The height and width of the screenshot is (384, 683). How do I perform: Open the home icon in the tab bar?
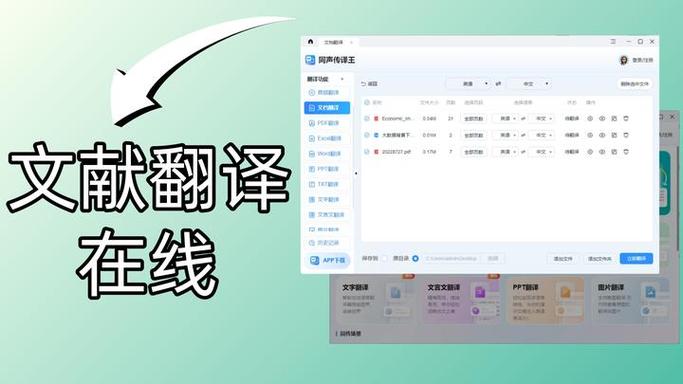click(310, 42)
